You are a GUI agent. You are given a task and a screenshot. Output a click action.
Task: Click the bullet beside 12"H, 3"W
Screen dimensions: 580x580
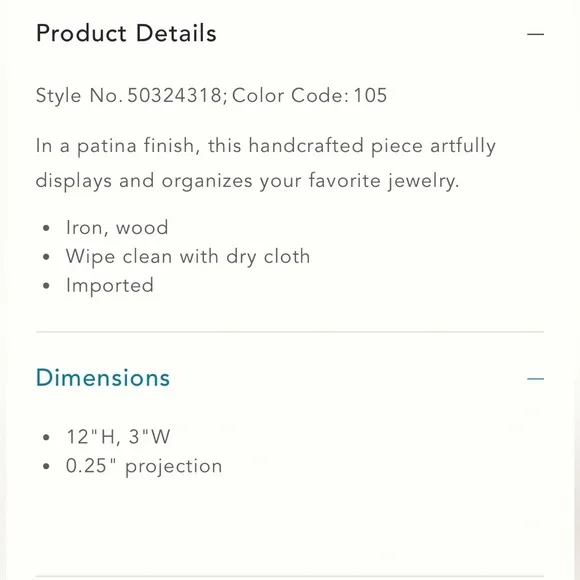46,437
